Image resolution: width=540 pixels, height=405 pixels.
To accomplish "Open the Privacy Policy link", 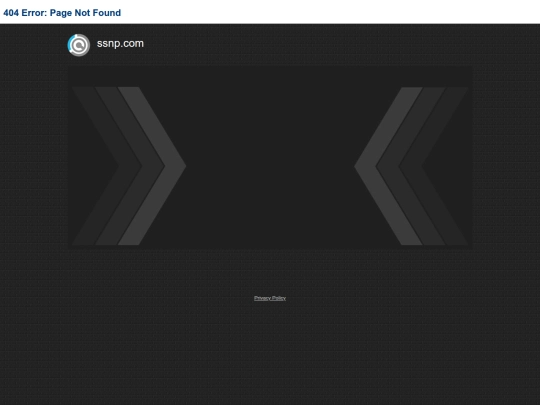I will (270, 298).
